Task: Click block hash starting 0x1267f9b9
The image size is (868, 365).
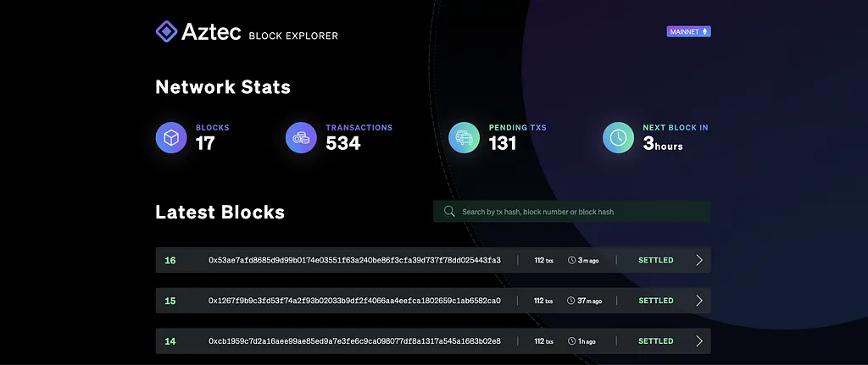Action: click(x=354, y=301)
